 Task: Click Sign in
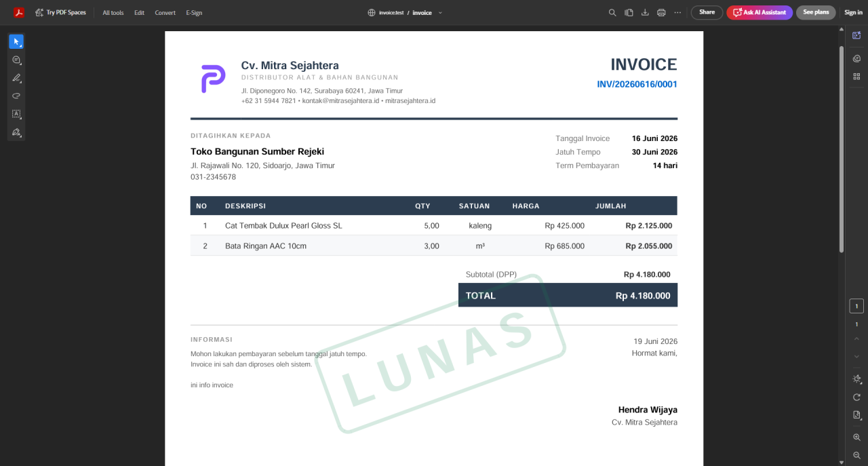[853, 12]
